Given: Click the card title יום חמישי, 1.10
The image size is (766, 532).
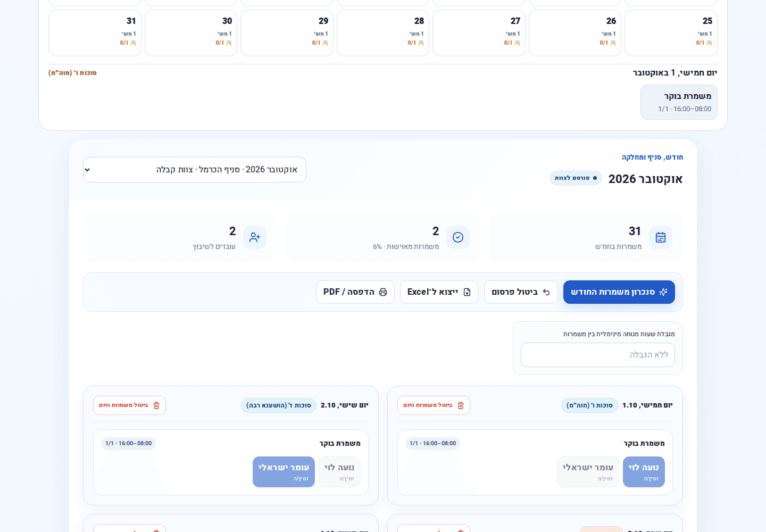Looking at the screenshot, I should point(647,405).
